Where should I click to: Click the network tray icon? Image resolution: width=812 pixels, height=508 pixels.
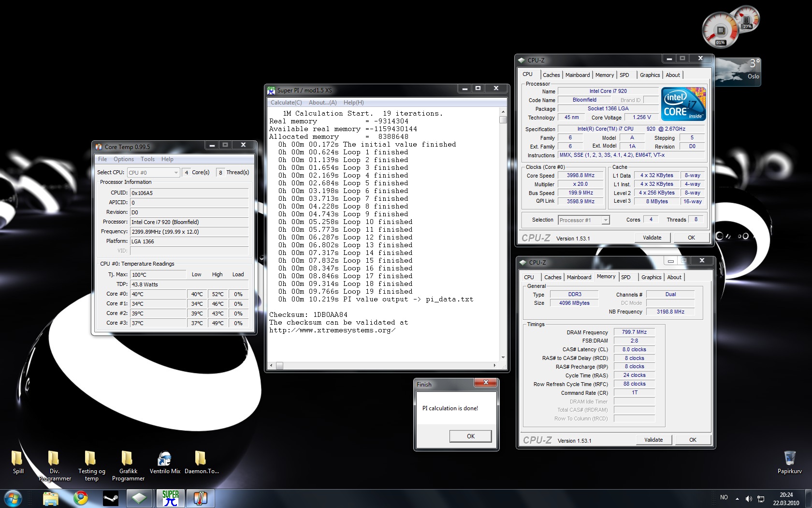tap(761, 498)
